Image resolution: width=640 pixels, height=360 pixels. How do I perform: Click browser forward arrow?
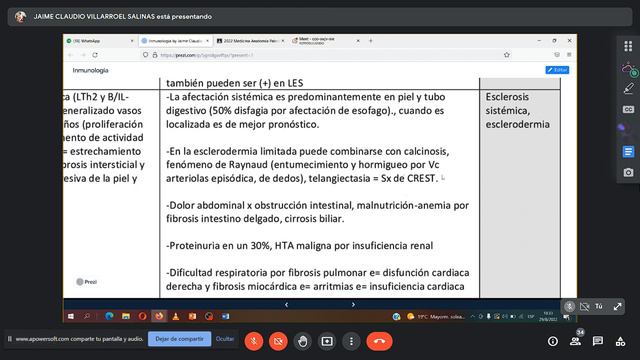click(x=83, y=55)
